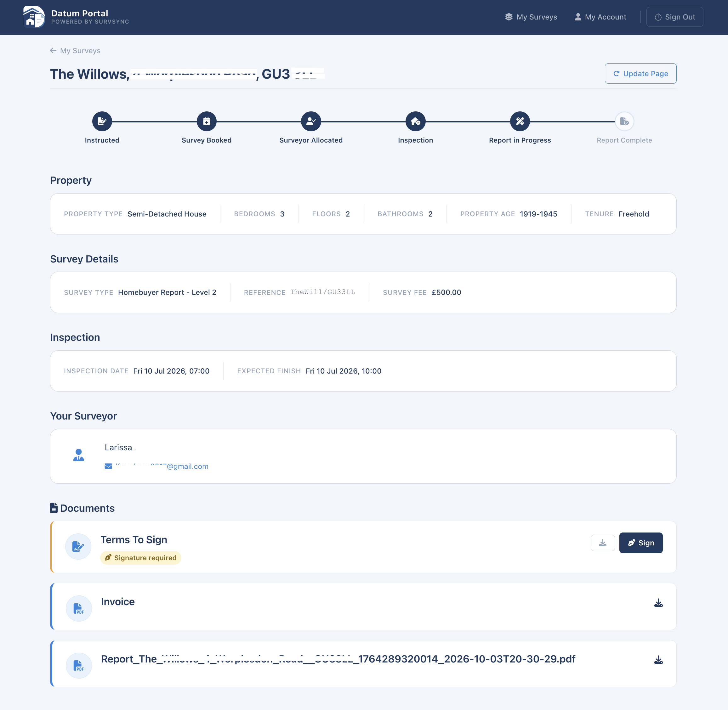Open My Account in the top navigation
The image size is (728, 710).
[600, 17]
